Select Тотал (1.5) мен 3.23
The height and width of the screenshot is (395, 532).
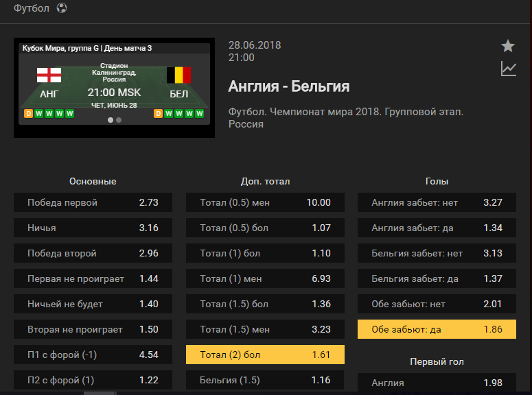(266, 329)
